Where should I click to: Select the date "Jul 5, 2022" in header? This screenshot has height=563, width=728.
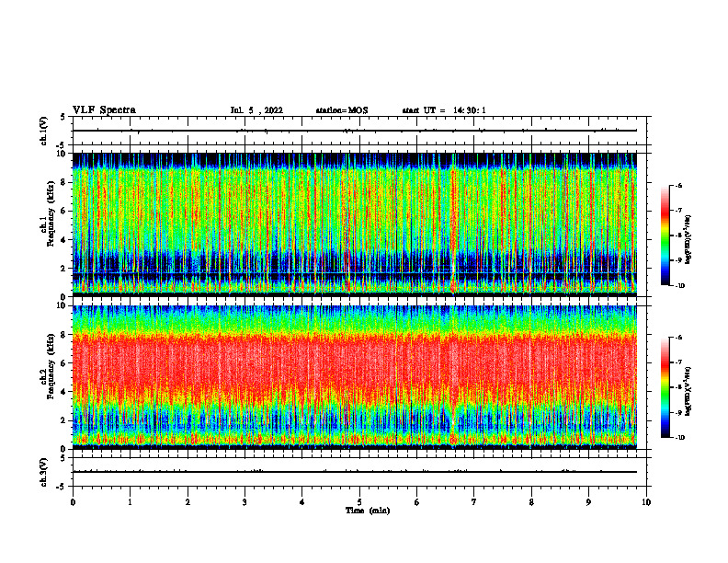coord(256,110)
